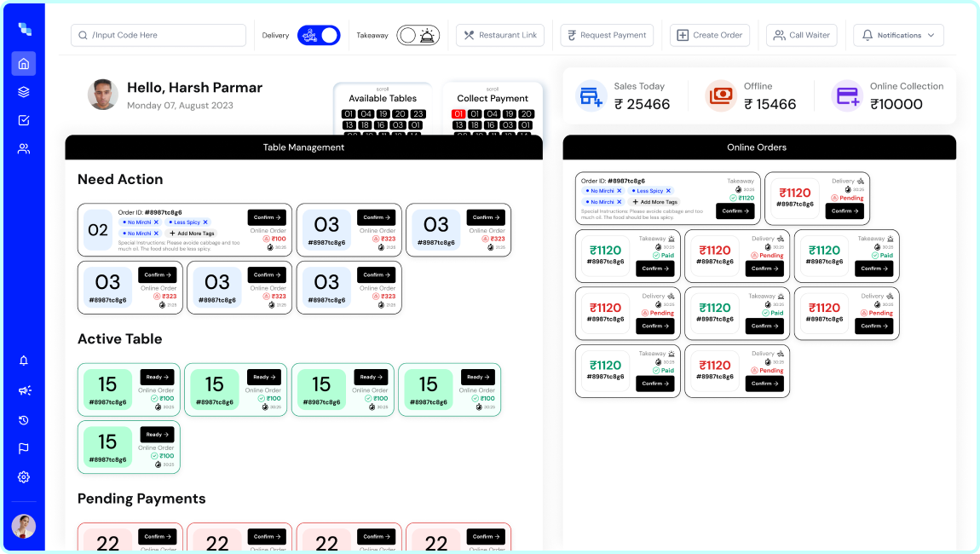
Task: Remove Less Spicy tag on table 02 order
Action: coord(205,222)
